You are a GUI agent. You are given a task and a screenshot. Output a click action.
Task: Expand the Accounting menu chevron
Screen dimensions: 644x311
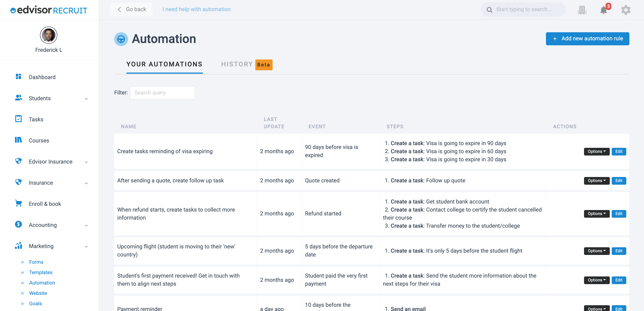86,226
